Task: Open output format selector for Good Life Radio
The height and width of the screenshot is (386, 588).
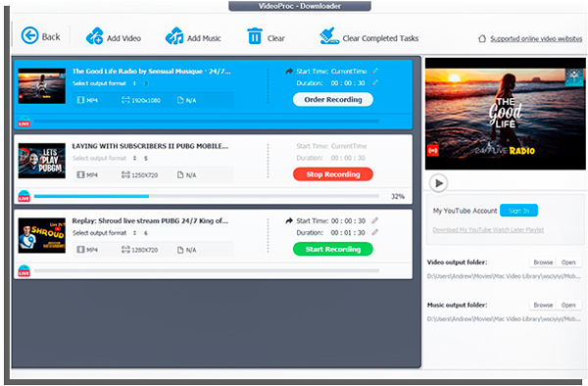Action: tap(134, 83)
